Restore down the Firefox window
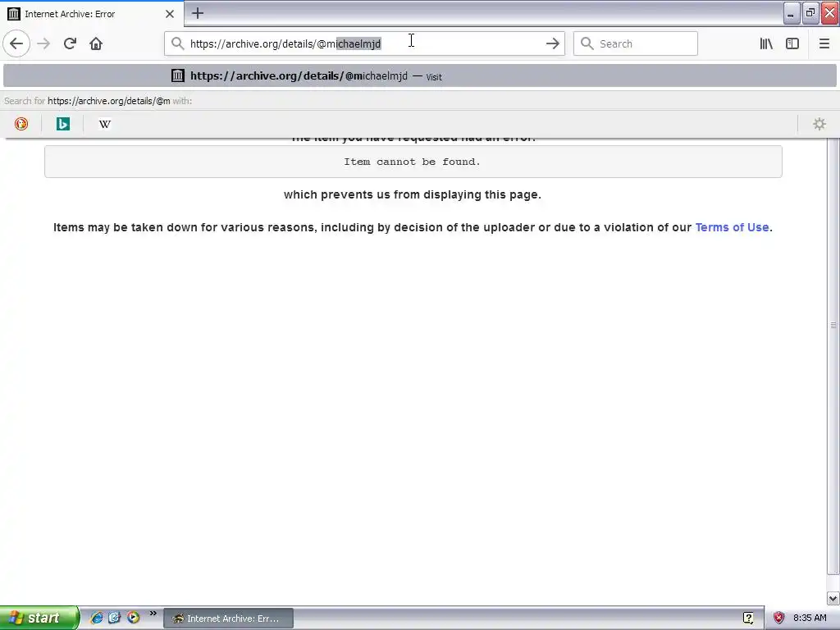The width and height of the screenshot is (840, 630). tap(810, 13)
